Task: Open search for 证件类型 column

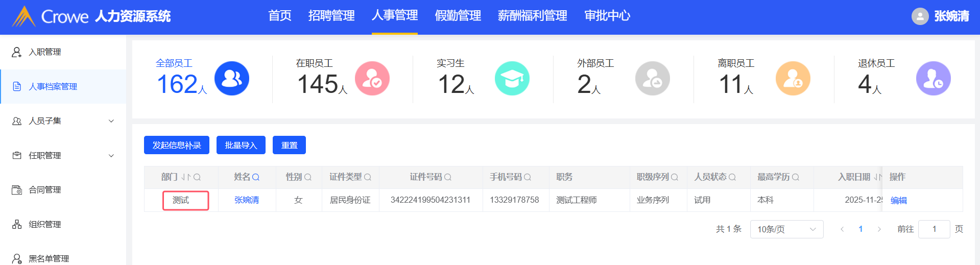Action: tap(368, 177)
